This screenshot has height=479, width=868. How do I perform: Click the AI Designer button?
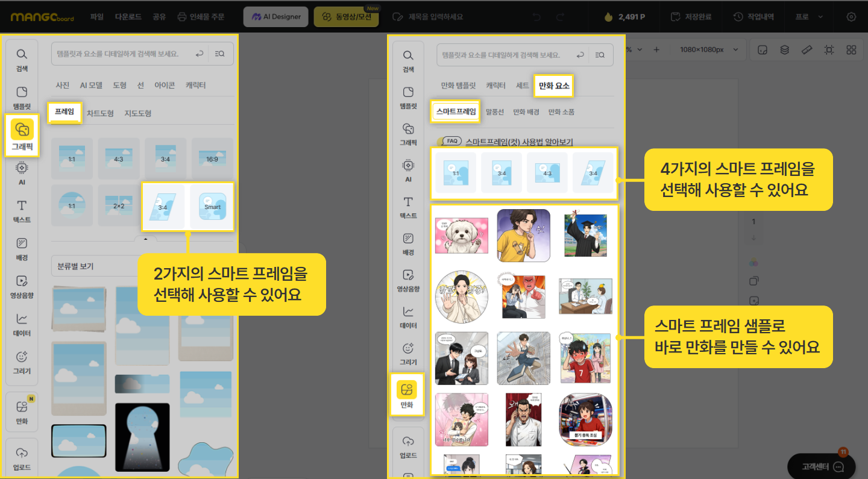(276, 17)
